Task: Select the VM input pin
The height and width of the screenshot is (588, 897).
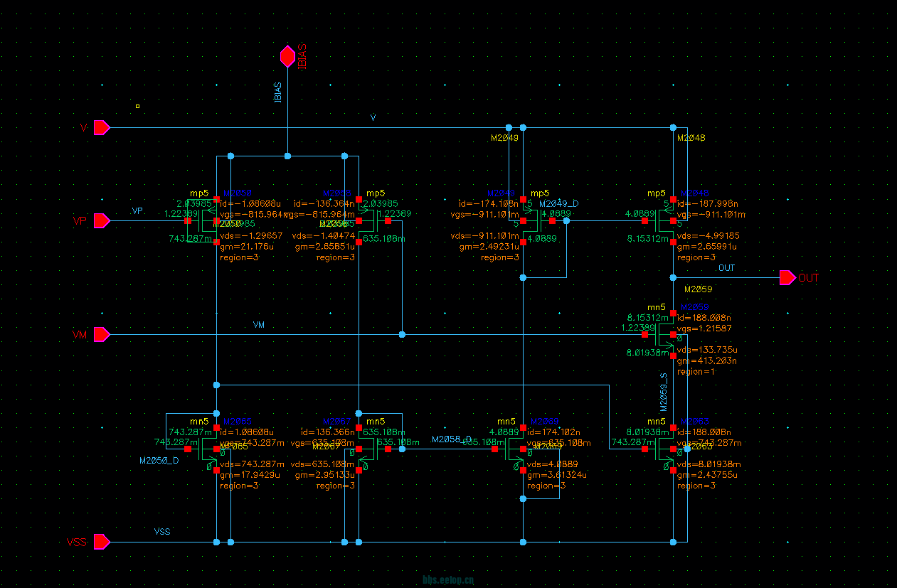Action: point(102,334)
